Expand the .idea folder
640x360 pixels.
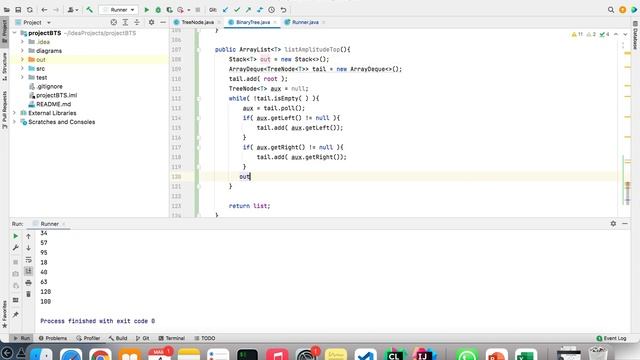(22, 42)
